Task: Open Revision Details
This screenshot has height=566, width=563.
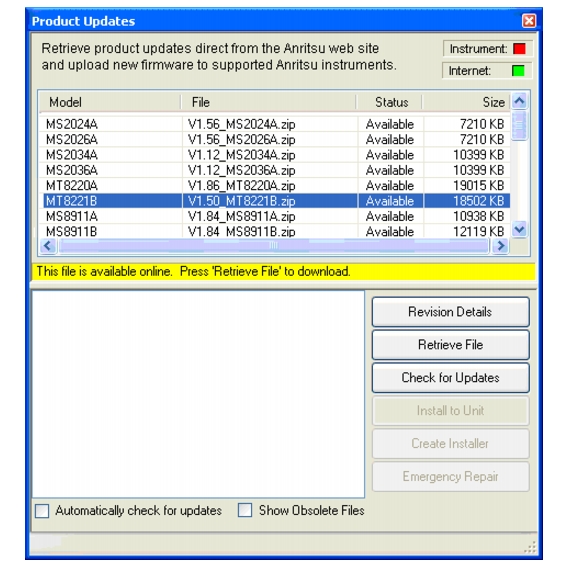Action: (450, 312)
